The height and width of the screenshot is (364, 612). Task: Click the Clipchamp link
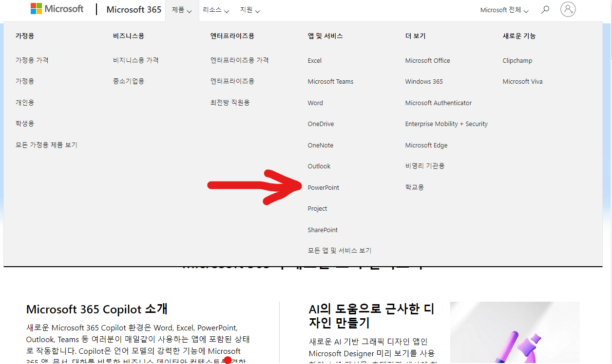pyautogui.click(x=517, y=60)
